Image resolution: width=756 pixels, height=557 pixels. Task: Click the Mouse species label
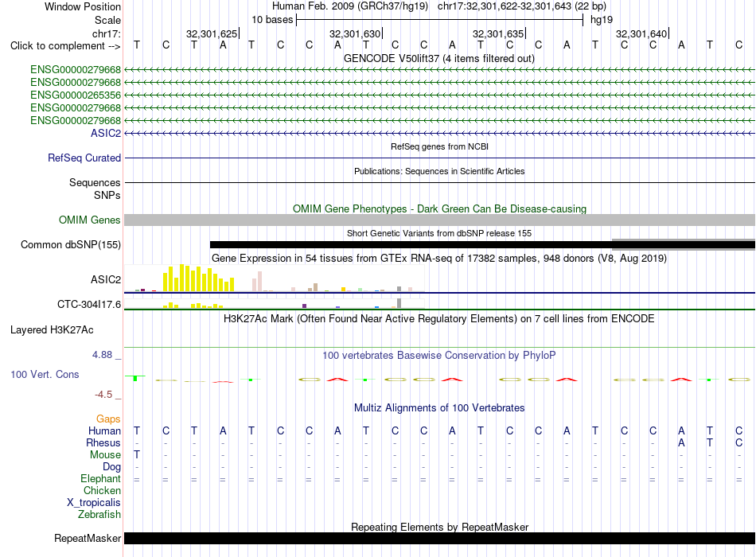105,455
